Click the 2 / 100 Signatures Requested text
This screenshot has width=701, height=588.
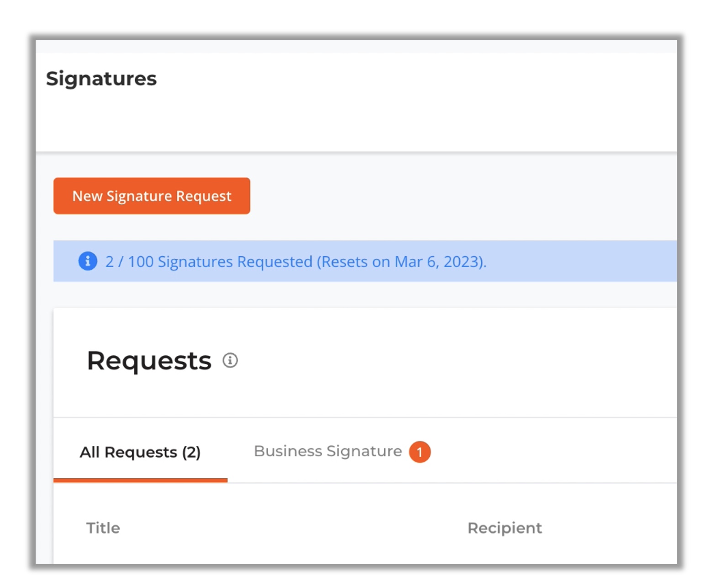(209, 262)
